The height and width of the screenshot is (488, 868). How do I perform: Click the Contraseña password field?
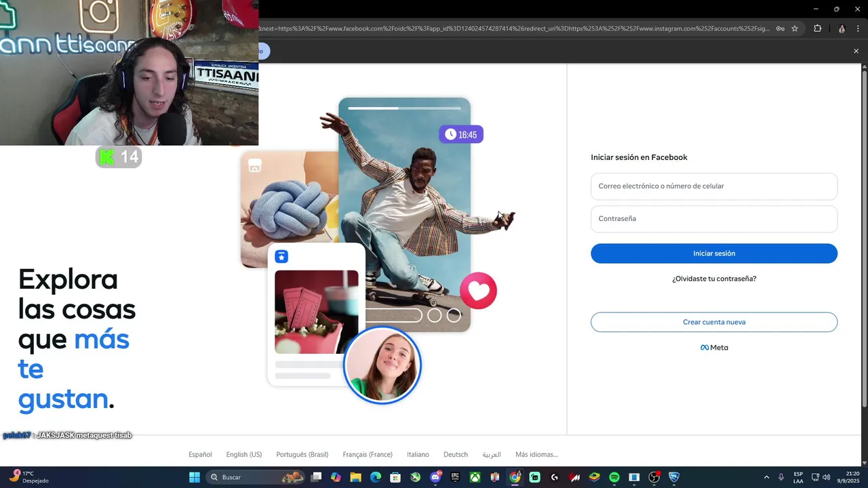tap(714, 219)
